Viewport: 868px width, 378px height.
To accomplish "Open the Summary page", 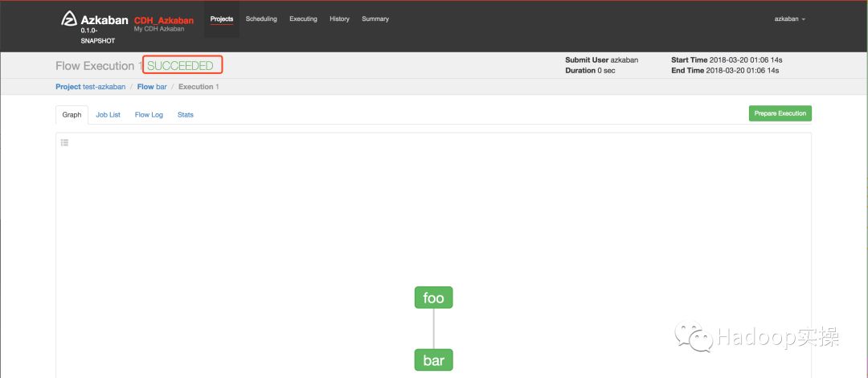I will pos(375,18).
